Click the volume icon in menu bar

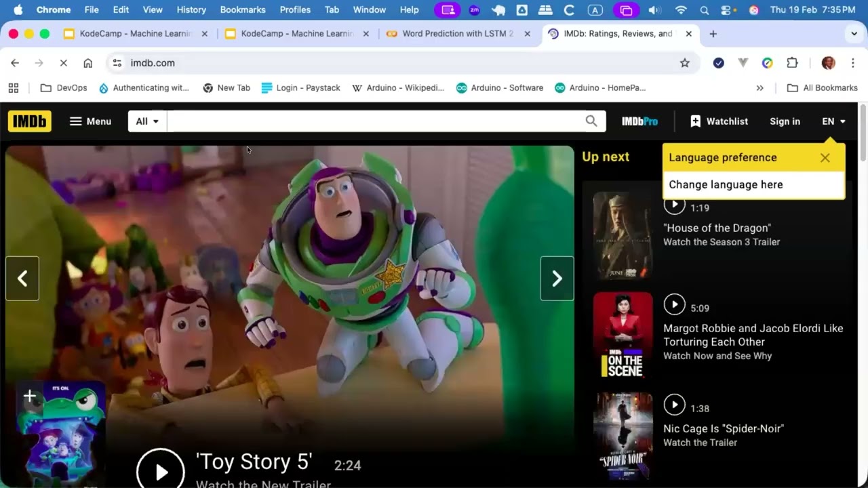click(654, 10)
